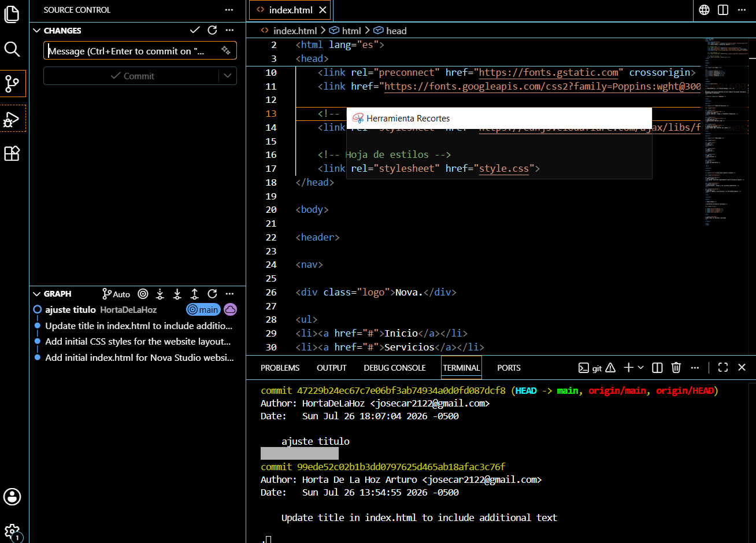Viewport: 756px width, 543px height.
Task: Click the Commit button
Action: pos(132,76)
